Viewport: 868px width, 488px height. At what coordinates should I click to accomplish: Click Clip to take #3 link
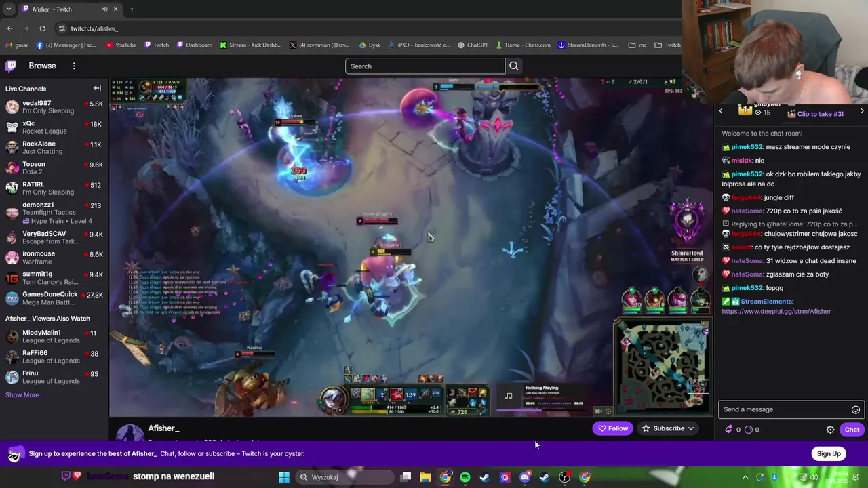tap(820, 114)
